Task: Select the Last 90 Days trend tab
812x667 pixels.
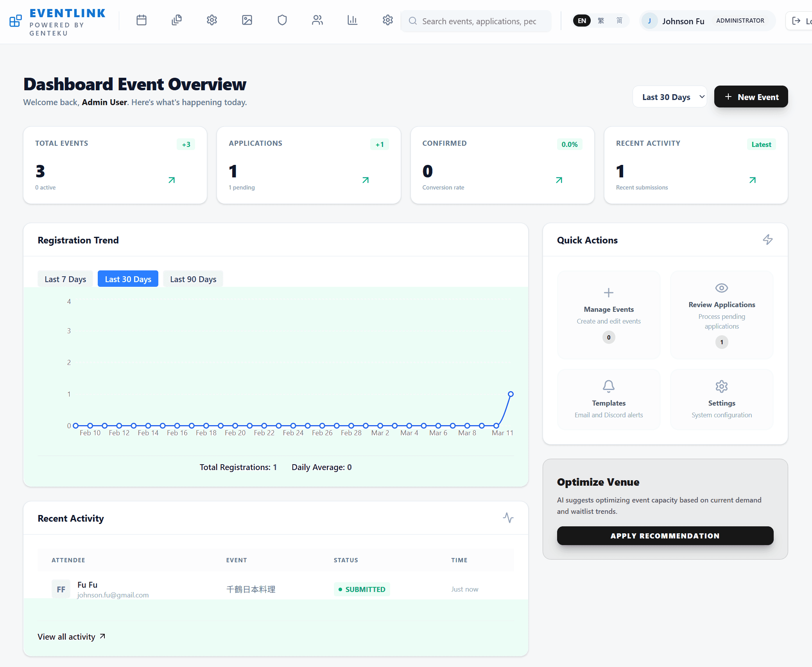Action: coord(193,279)
